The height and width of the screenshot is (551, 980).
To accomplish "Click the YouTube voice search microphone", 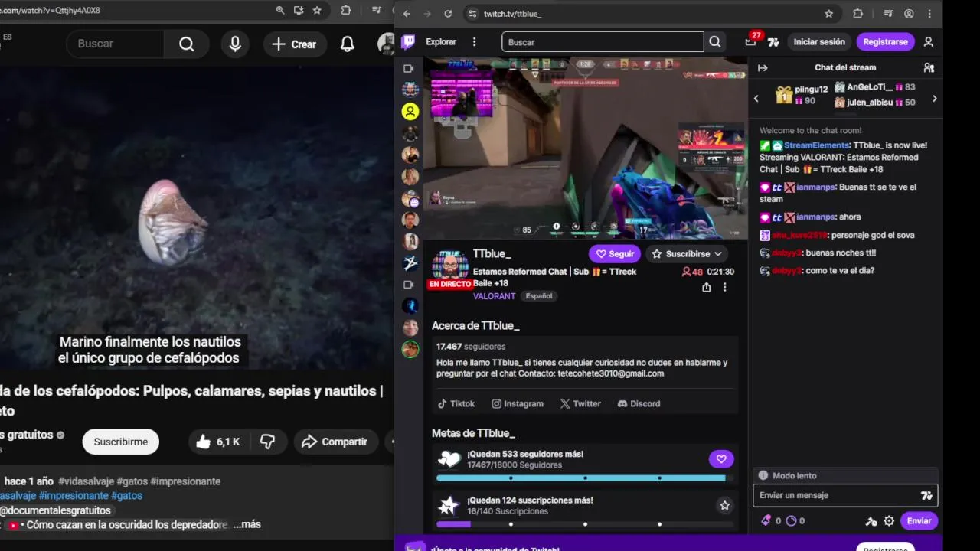I will tap(235, 44).
